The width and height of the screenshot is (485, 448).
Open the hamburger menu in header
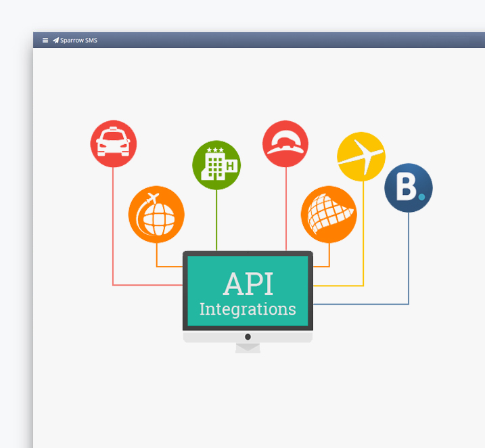[45, 41]
